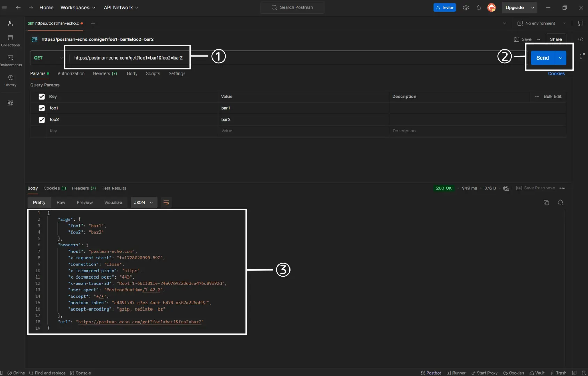Screen dimensions: 588x376
Task: Open the Cookies link under Send
Action: pos(556,73)
